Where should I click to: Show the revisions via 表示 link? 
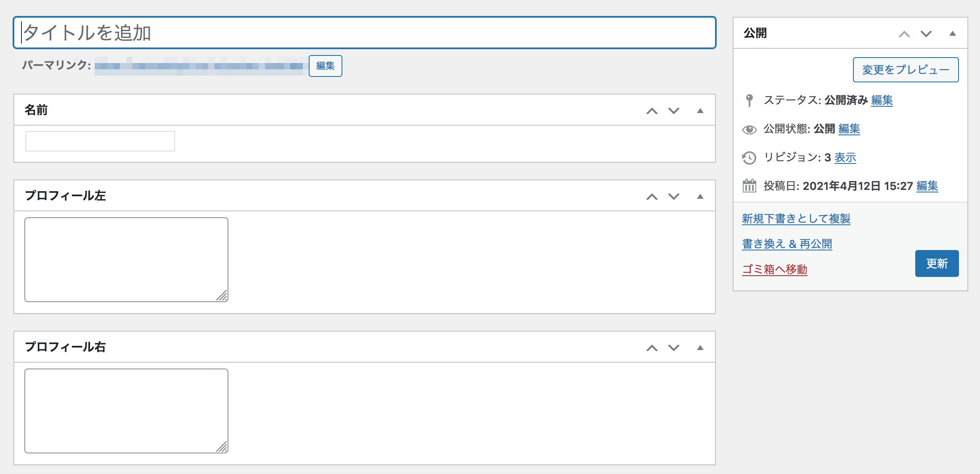click(845, 158)
